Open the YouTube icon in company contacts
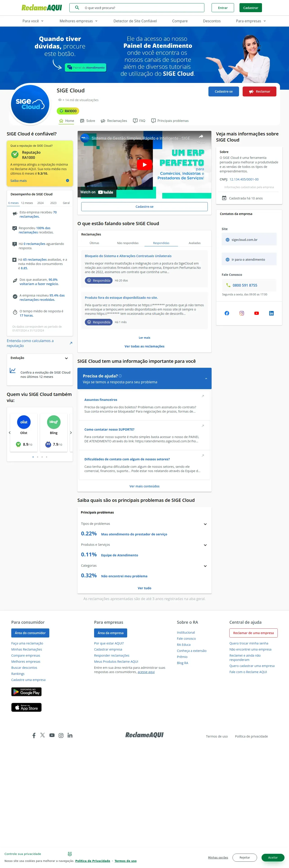The height and width of the screenshot is (868, 289). tap(256, 313)
